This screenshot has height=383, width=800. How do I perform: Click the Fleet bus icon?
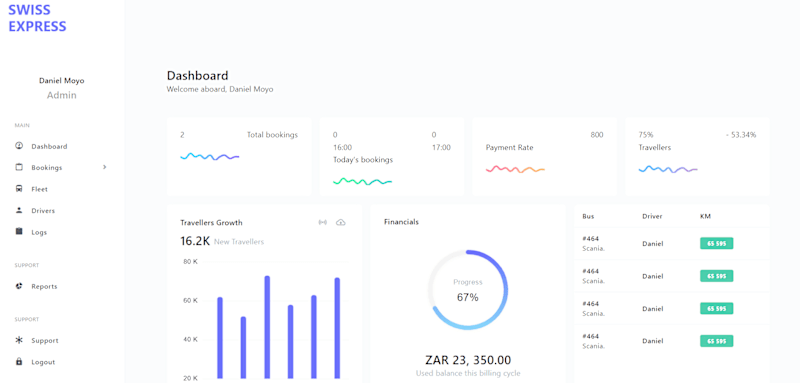19,189
